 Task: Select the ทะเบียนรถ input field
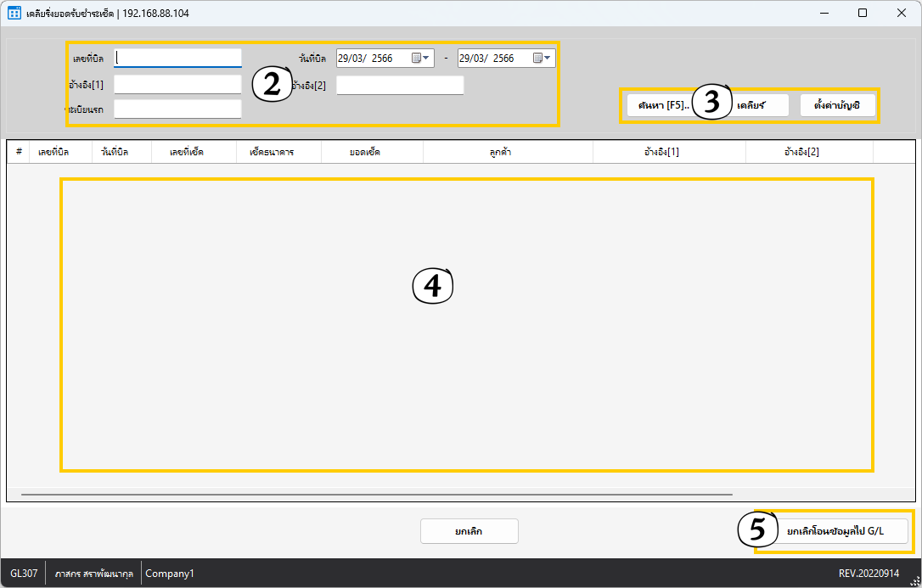177,109
